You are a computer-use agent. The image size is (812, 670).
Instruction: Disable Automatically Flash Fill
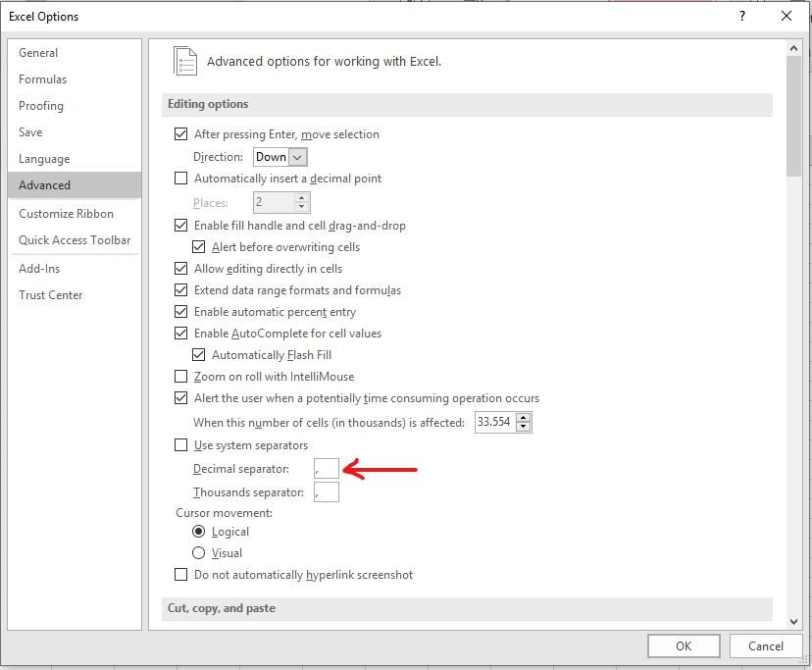coord(201,354)
